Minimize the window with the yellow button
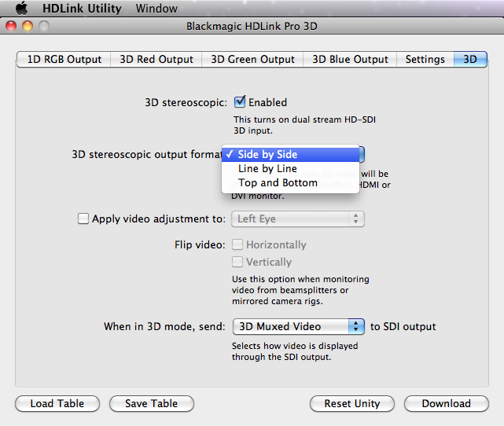 [28, 26]
